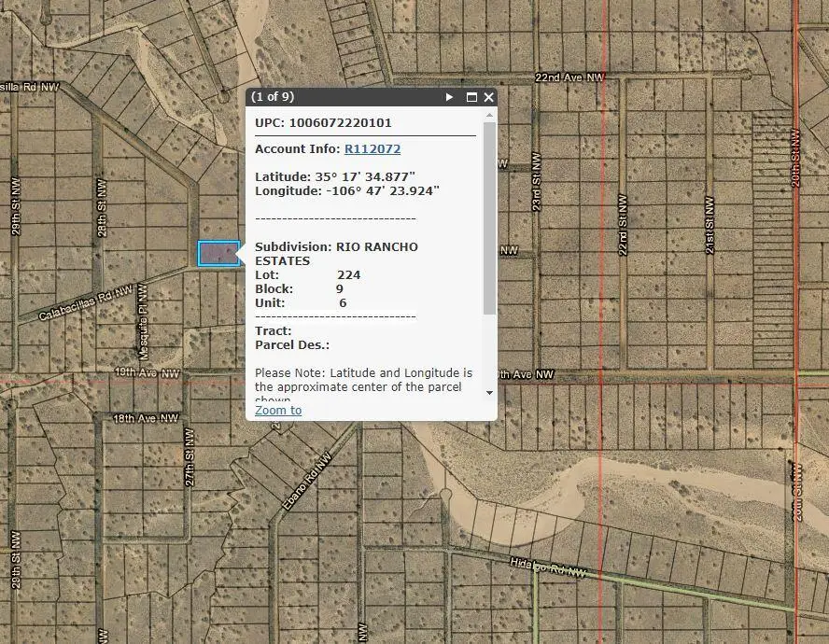Click the popup pointer arrow beside the parcel
The width and height of the screenshot is (829, 644).
point(242,253)
